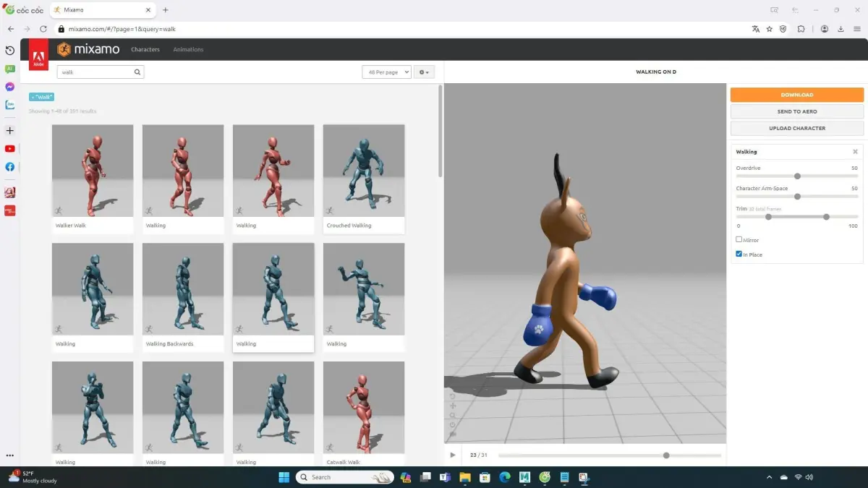The image size is (868, 488).
Task: Open the volume icon in the system tray
Action: tap(809, 477)
